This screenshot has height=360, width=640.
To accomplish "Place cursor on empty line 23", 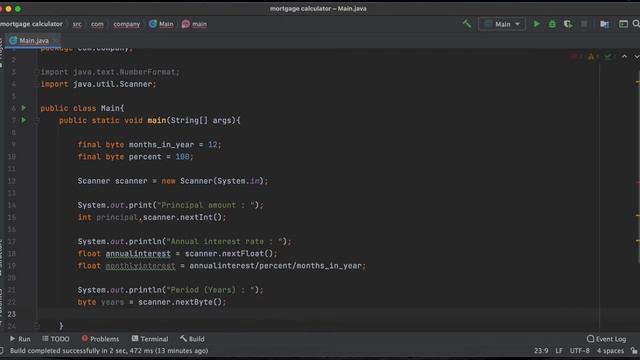I will [x=318, y=314].
